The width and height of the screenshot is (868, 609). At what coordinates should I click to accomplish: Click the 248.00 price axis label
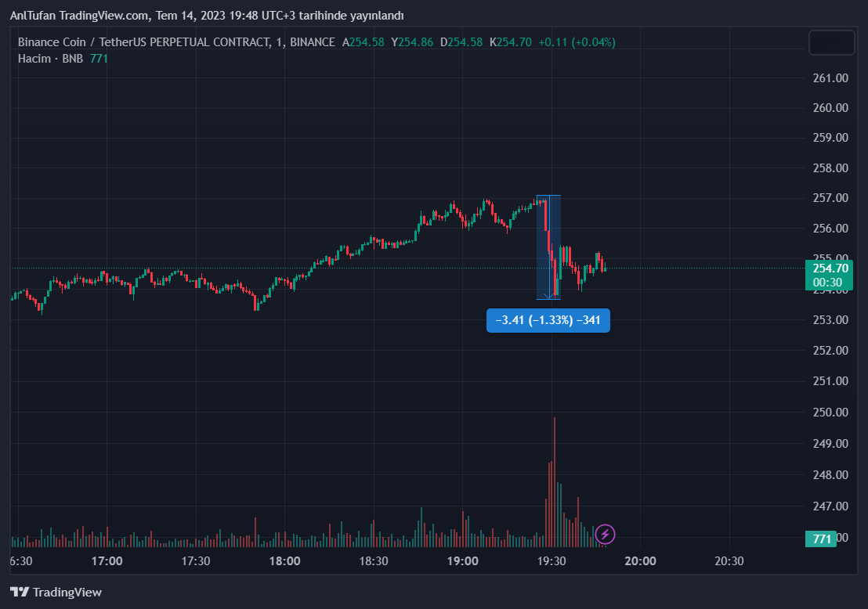coord(830,474)
